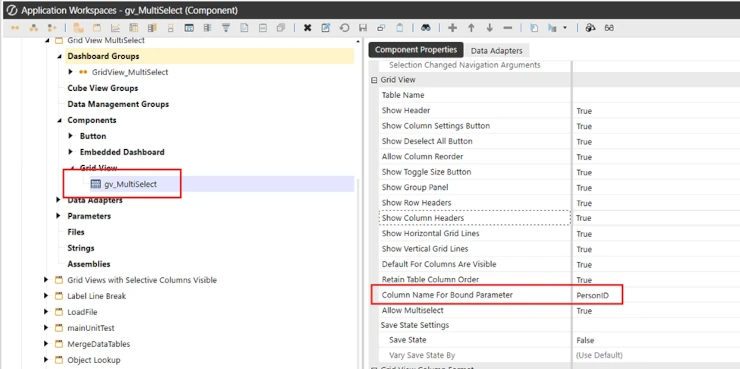Select the Object Lookup maintenance unit
Screen dimensions: 740x369
point(94,360)
